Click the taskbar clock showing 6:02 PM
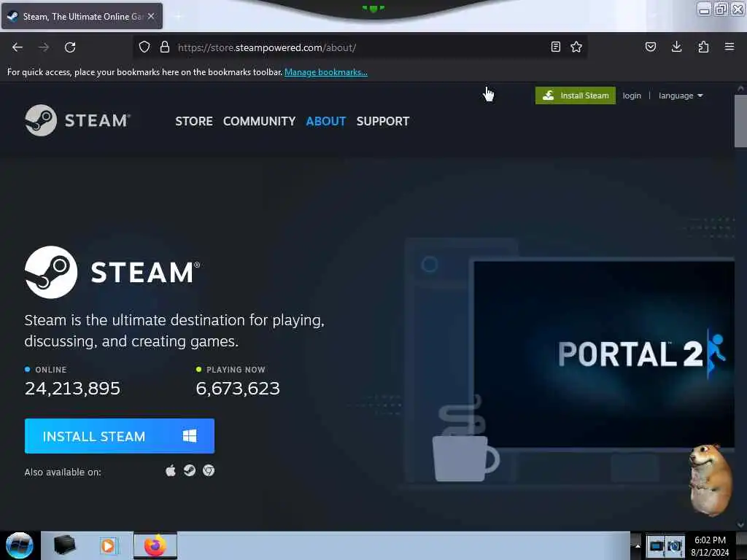 pyautogui.click(x=710, y=545)
